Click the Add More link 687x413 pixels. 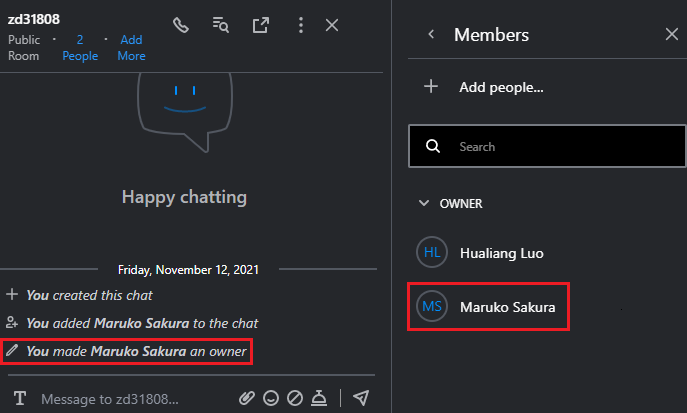[x=131, y=48]
